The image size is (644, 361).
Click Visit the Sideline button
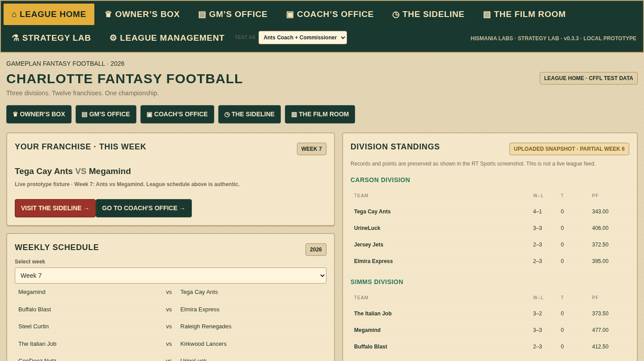tap(55, 208)
